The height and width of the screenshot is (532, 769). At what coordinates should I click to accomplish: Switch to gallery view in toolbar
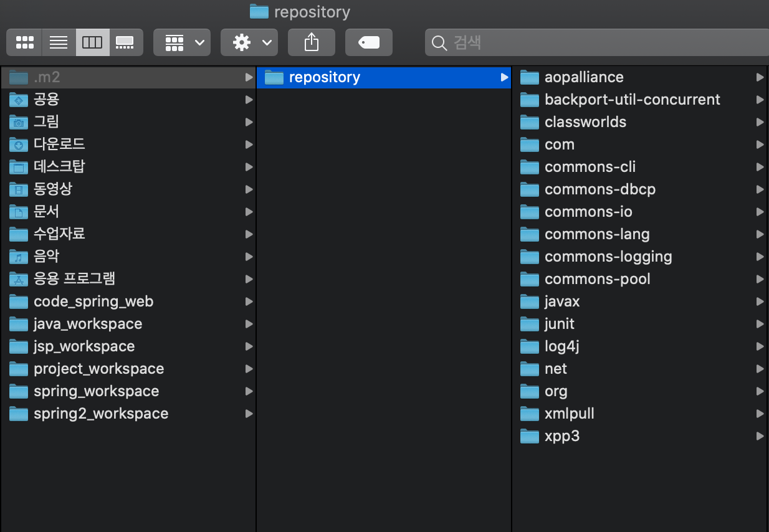point(126,42)
